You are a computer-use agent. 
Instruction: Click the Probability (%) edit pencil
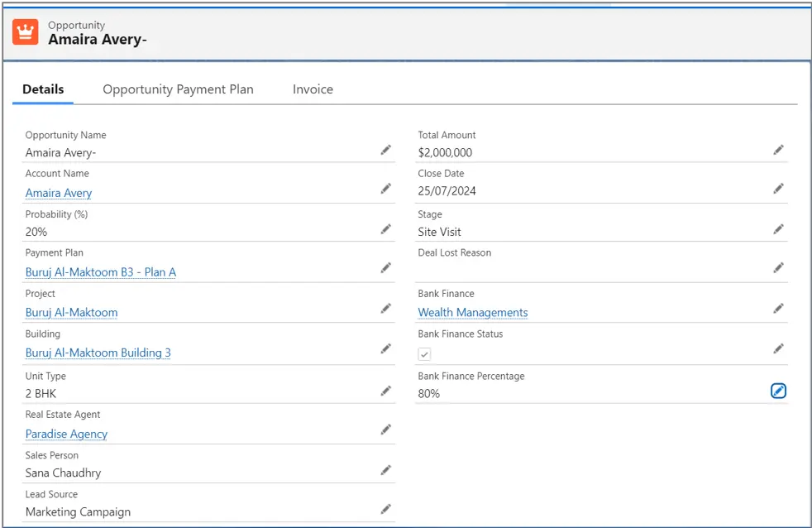(x=386, y=229)
